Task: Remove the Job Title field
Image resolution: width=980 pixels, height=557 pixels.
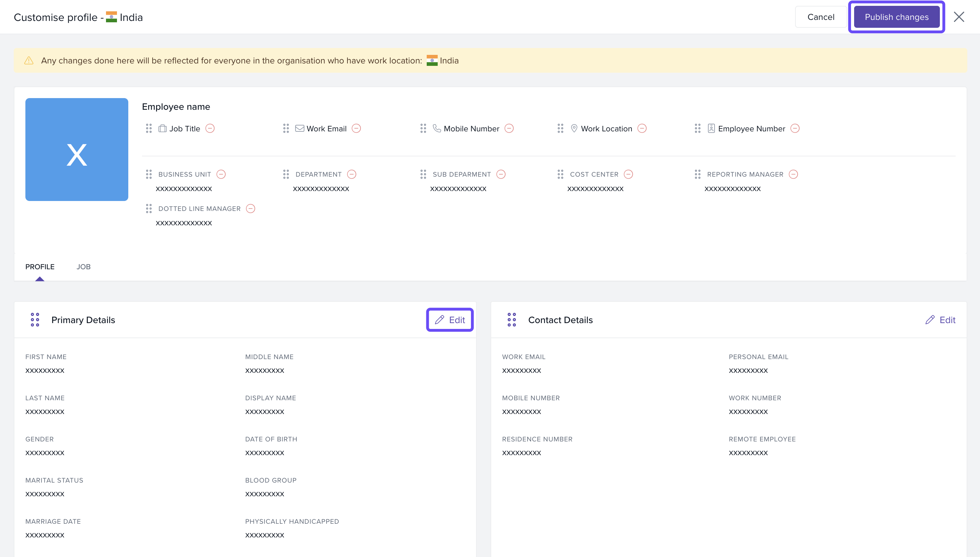Action: click(210, 129)
